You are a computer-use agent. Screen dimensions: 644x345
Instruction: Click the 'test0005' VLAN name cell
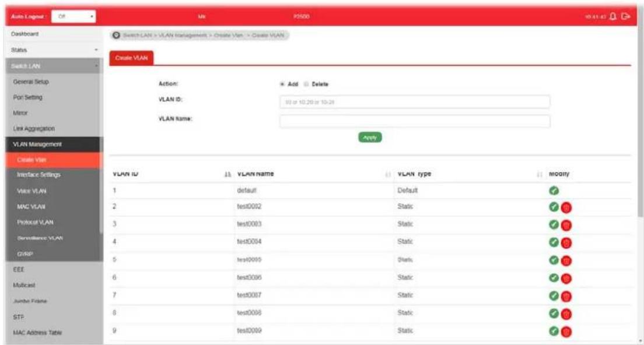[x=249, y=260]
